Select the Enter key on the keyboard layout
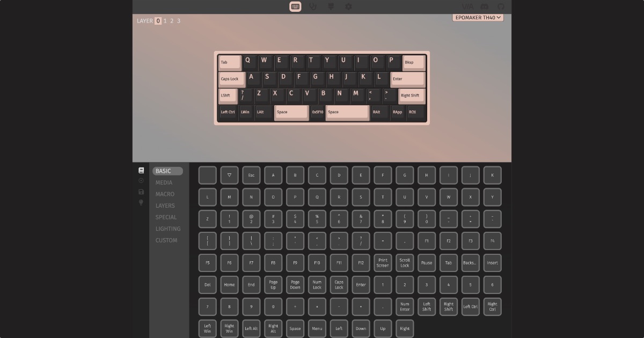 coord(407,79)
